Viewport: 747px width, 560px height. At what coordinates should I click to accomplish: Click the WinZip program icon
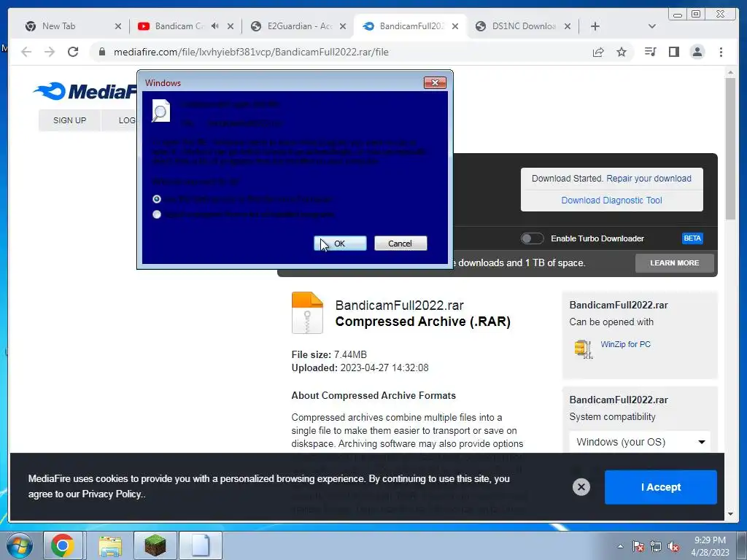584,349
